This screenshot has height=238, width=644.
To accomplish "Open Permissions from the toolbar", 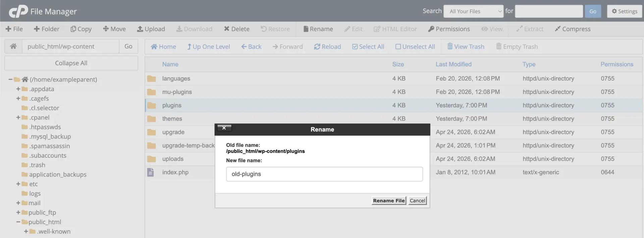I will 449,29.
